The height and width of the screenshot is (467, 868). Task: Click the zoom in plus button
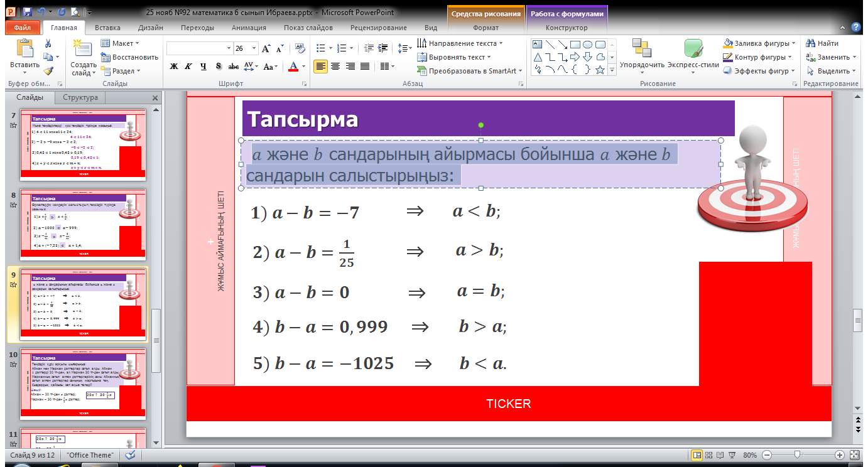[x=840, y=454]
